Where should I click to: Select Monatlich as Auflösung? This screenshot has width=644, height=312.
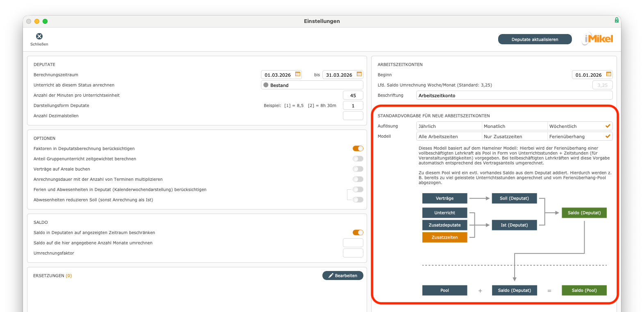514,126
